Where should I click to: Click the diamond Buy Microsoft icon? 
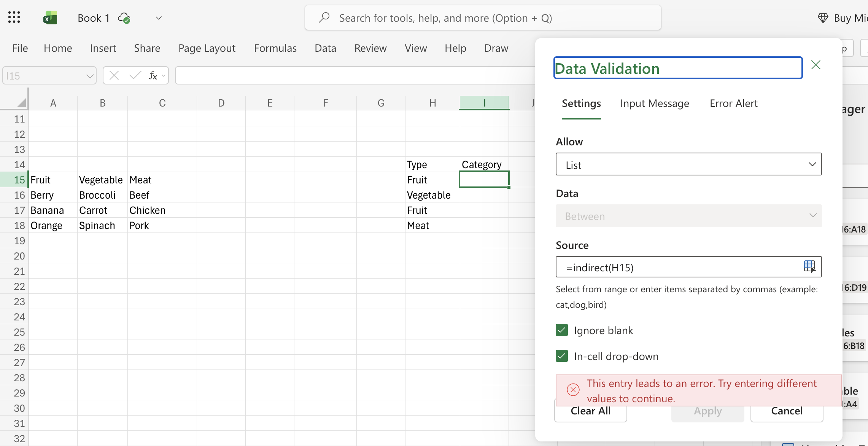click(823, 18)
